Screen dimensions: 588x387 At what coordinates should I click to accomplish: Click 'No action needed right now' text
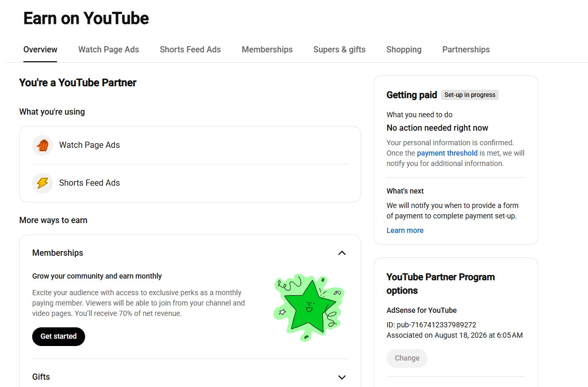coord(437,128)
